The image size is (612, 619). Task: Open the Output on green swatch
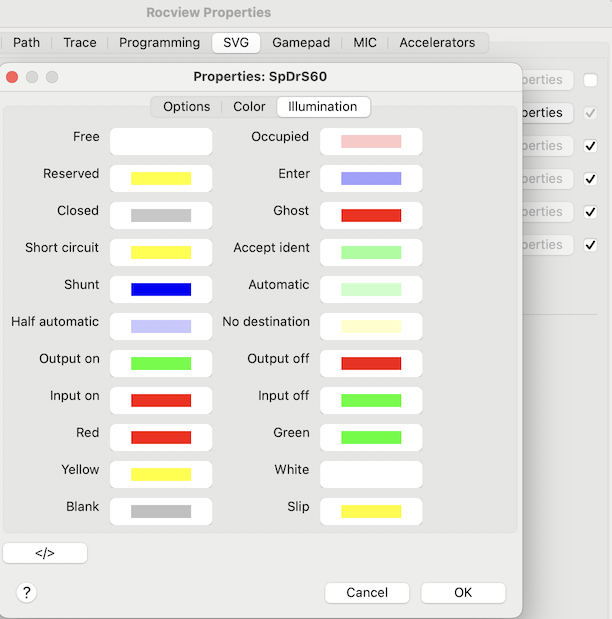[161, 364]
